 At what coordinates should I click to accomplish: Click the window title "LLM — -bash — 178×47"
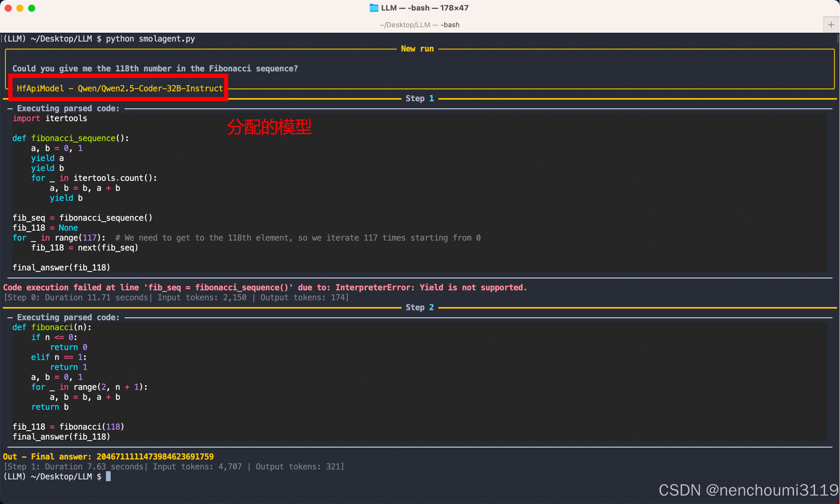(x=425, y=8)
